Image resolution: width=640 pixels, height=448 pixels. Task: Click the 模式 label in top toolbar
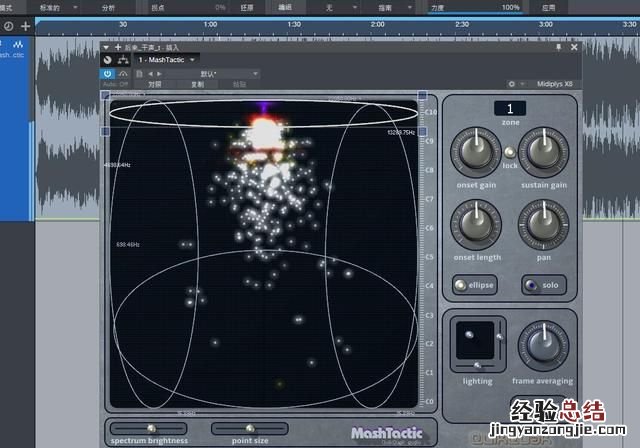7,7
